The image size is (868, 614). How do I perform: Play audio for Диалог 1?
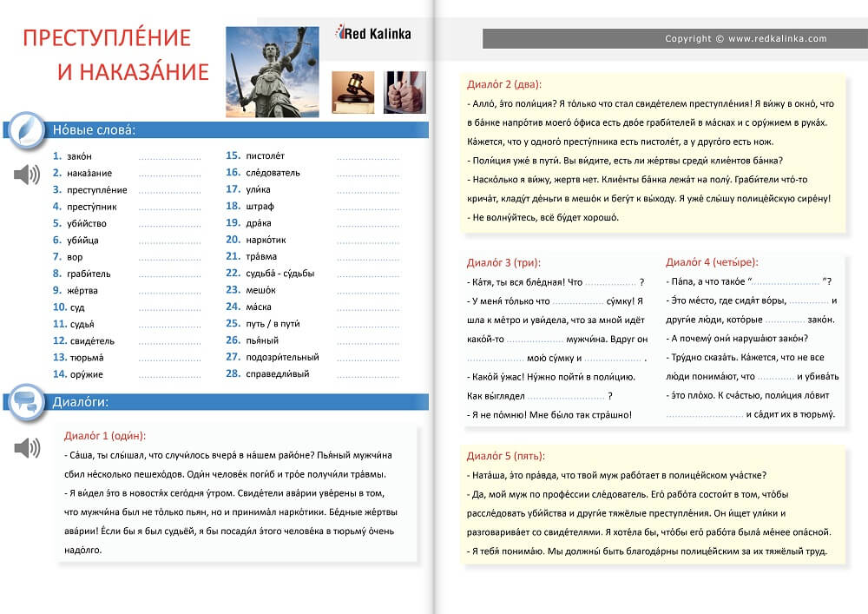tap(27, 448)
